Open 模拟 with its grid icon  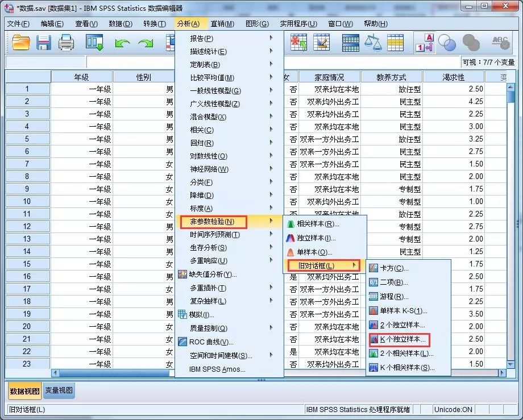(x=182, y=314)
